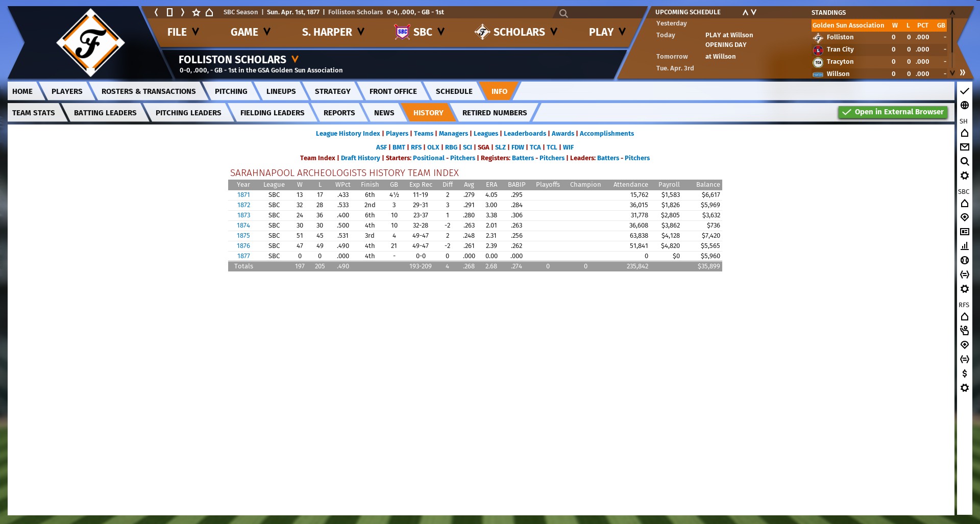Screen dimensions: 980x524
Task: Click the search magnifier icon in top bar
Action: (563, 13)
